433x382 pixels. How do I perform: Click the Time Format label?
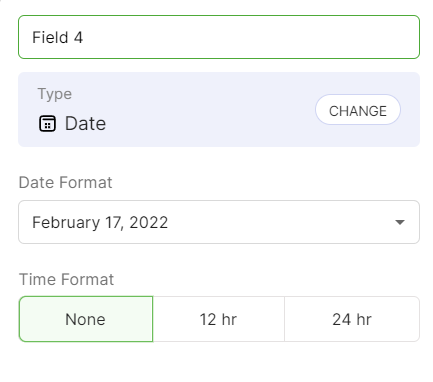(x=66, y=279)
